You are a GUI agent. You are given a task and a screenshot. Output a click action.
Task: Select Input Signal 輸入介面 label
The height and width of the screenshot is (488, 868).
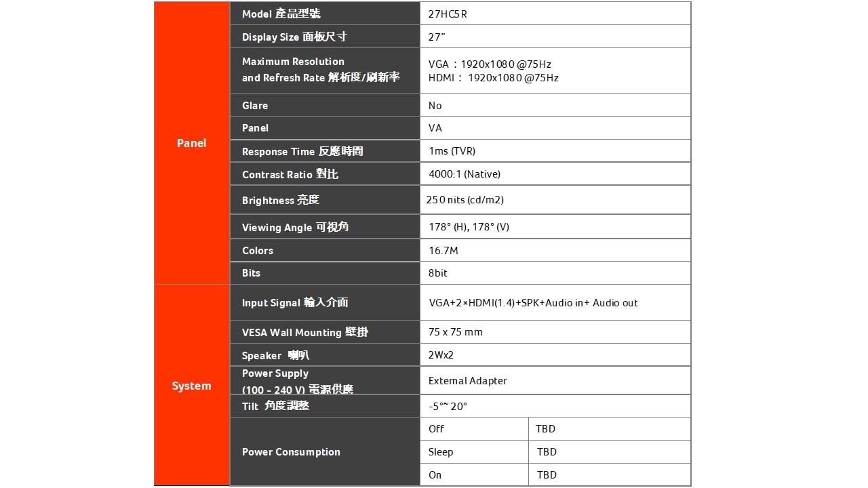pos(295,302)
